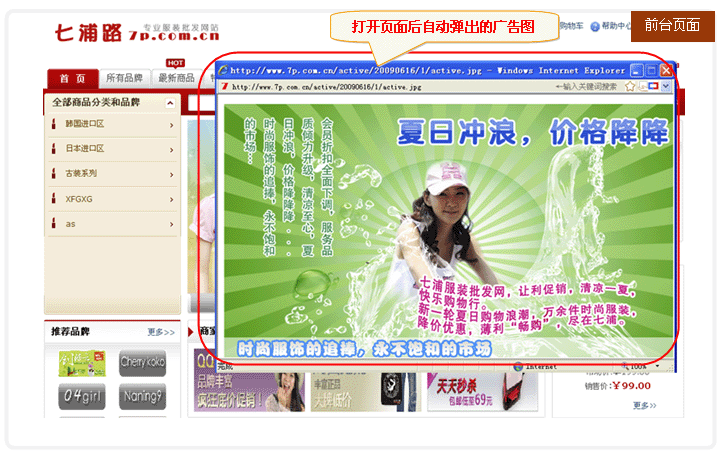This screenshot has height=453, width=718.
Task: Open the Naning9 brand logo
Action: pos(142,396)
